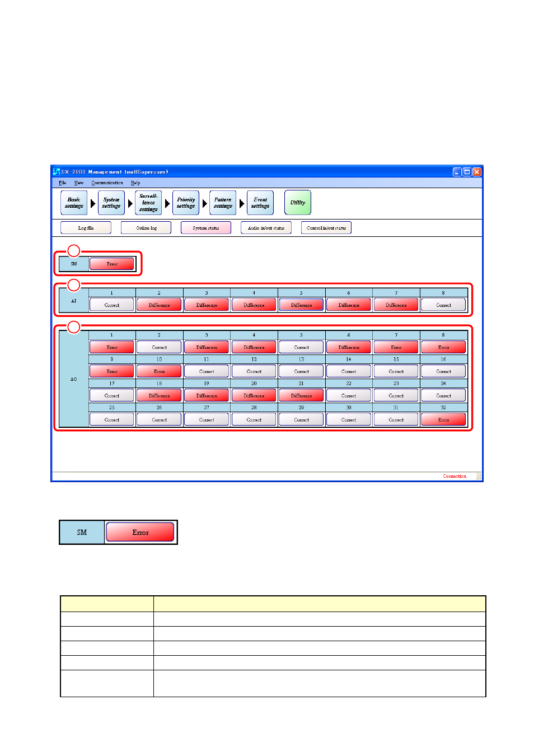The height and width of the screenshot is (756, 534).
Task: Click AO unit 16 Correct button
Action: [443, 371]
